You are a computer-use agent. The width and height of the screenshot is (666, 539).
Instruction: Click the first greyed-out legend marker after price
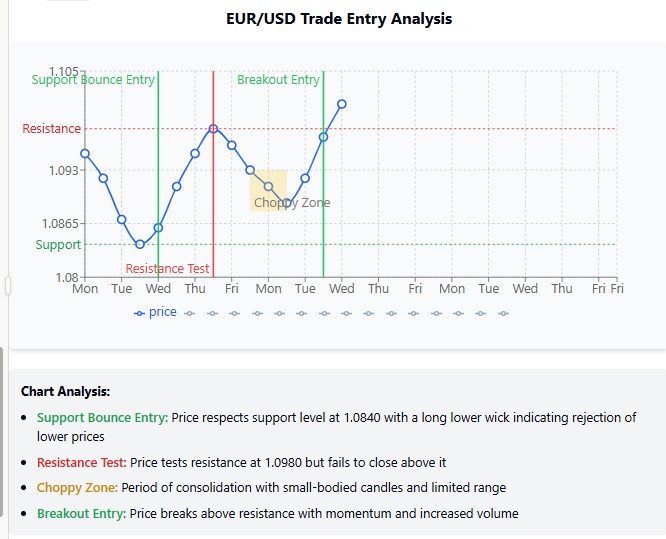pyautogui.click(x=189, y=313)
